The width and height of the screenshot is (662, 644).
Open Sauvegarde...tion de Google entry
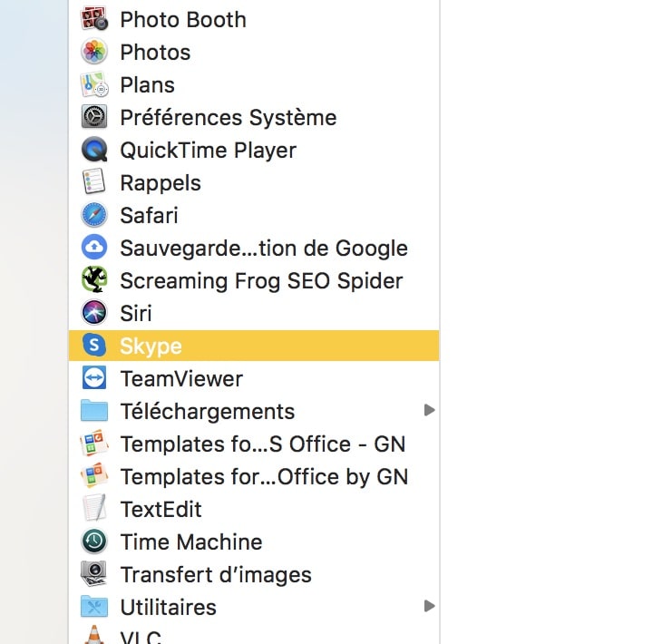[263, 248]
